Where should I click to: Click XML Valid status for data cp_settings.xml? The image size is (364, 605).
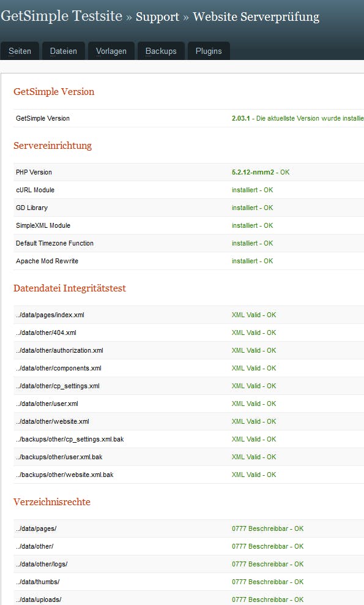click(x=254, y=386)
